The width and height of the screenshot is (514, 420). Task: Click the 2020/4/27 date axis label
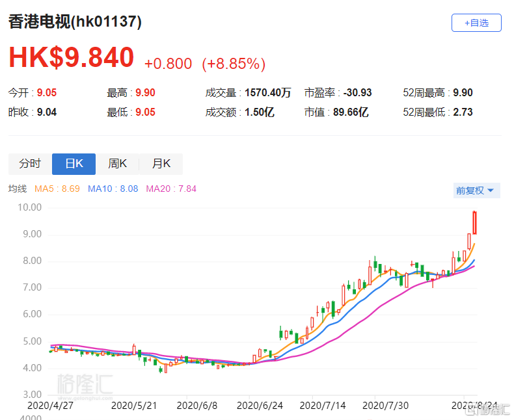(50, 406)
